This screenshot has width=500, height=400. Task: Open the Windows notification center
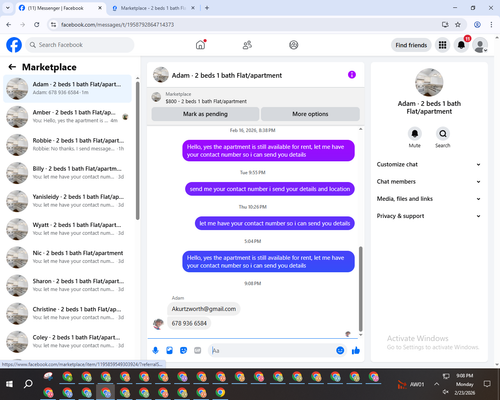coord(487,384)
